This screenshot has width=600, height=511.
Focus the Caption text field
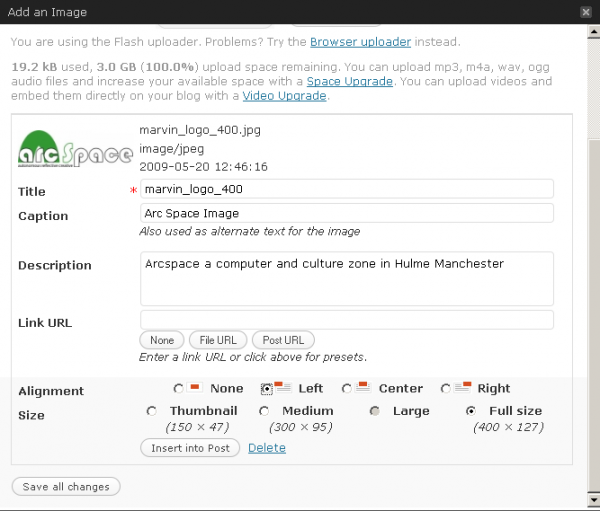[346, 213]
